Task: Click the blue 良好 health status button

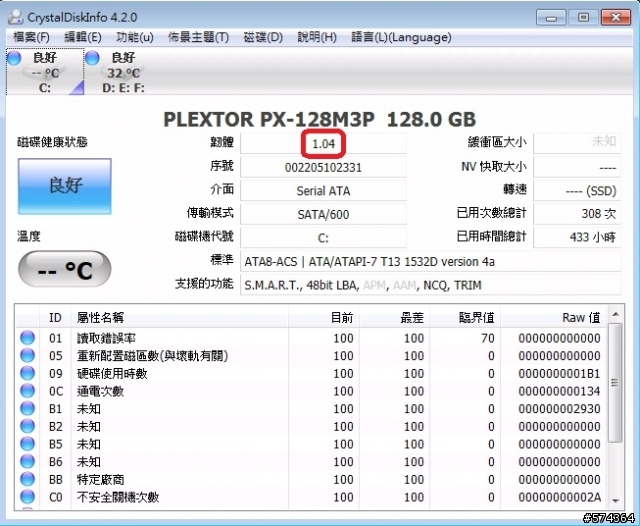Action: [x=64, y=186]
